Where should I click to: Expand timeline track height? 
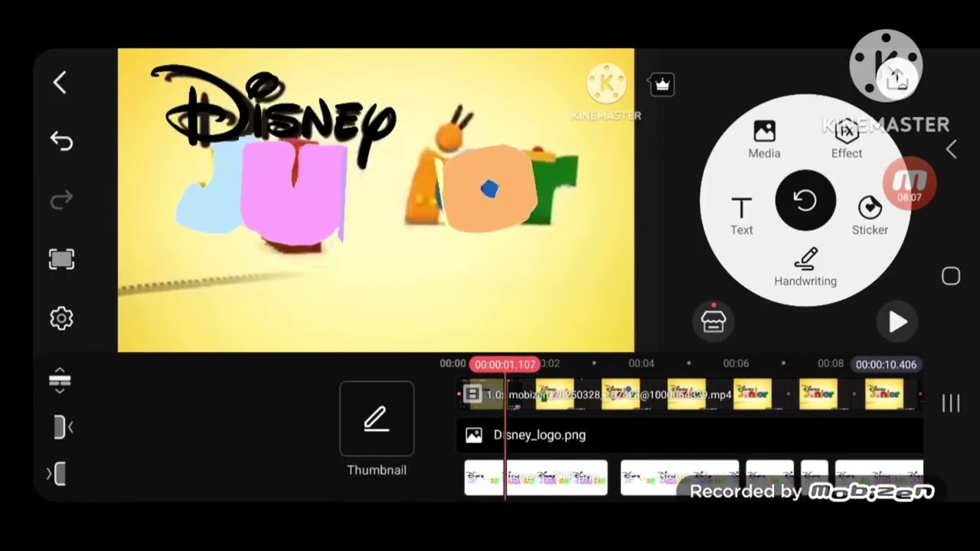pyautogui.click(x=60, y=380)
